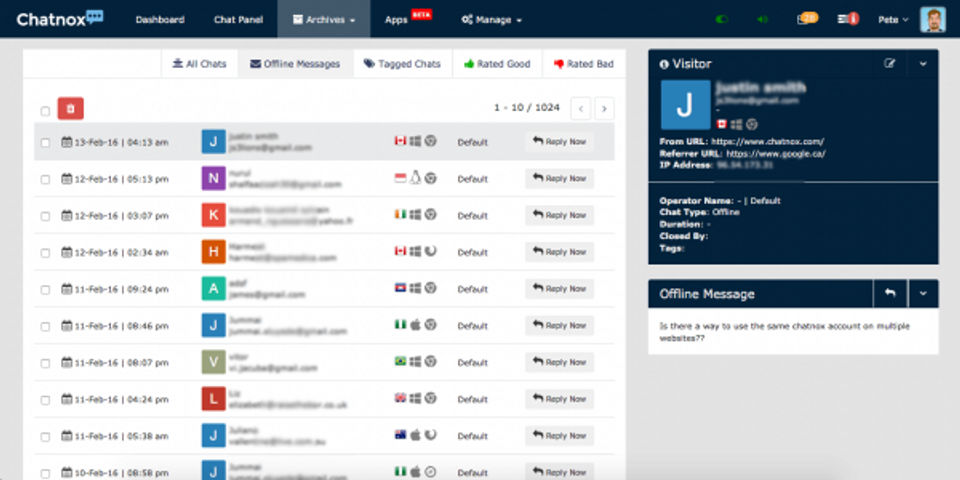Open the From URL chatnox.com link
This screenshot has height=480, width=960.
coord(767,141)
